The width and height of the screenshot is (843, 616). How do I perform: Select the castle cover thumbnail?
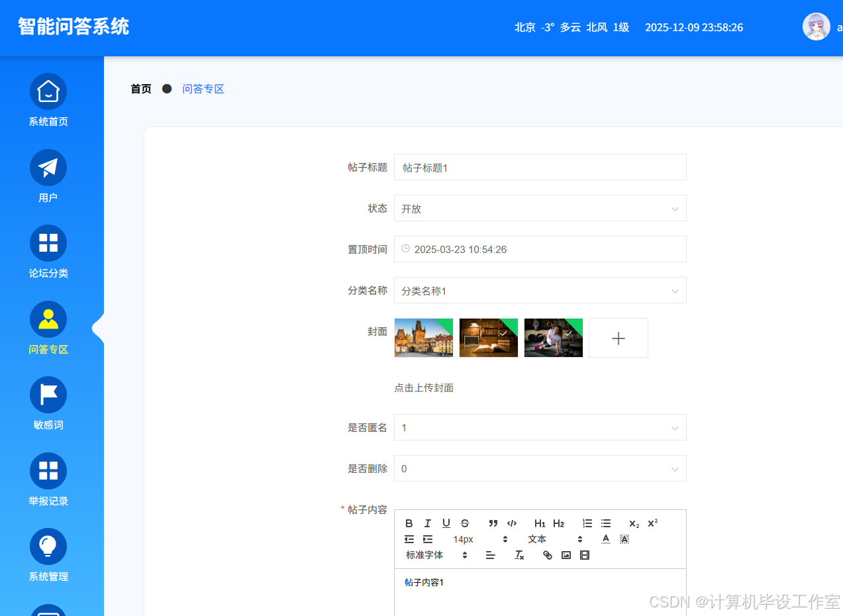pos(424,338)
